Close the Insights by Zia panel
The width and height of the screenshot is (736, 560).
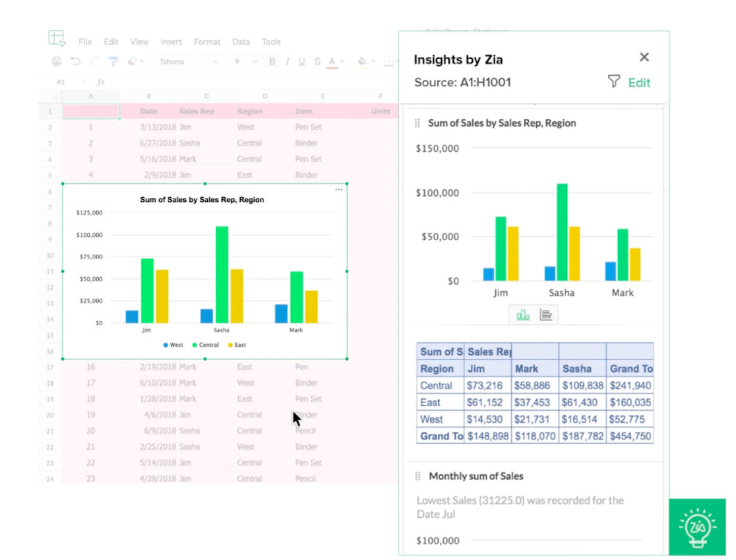coord(644,57)
